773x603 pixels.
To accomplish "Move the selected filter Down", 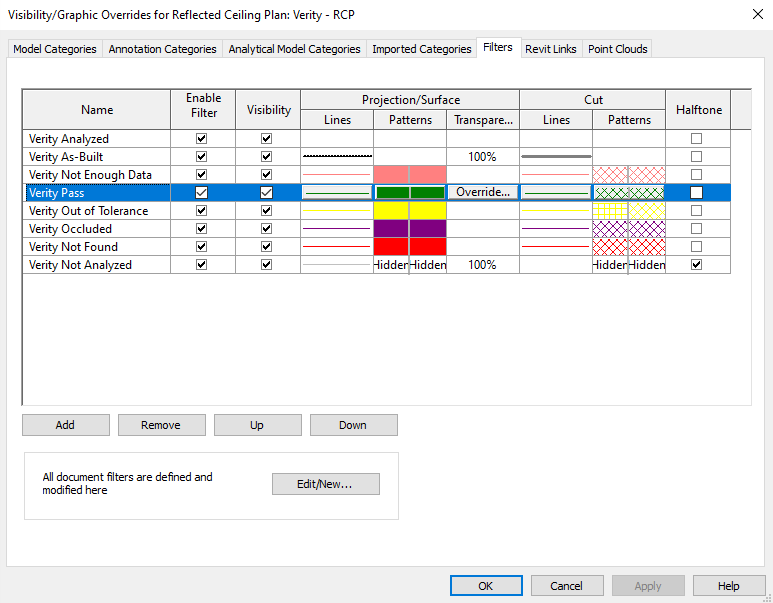I will point(353,425).
